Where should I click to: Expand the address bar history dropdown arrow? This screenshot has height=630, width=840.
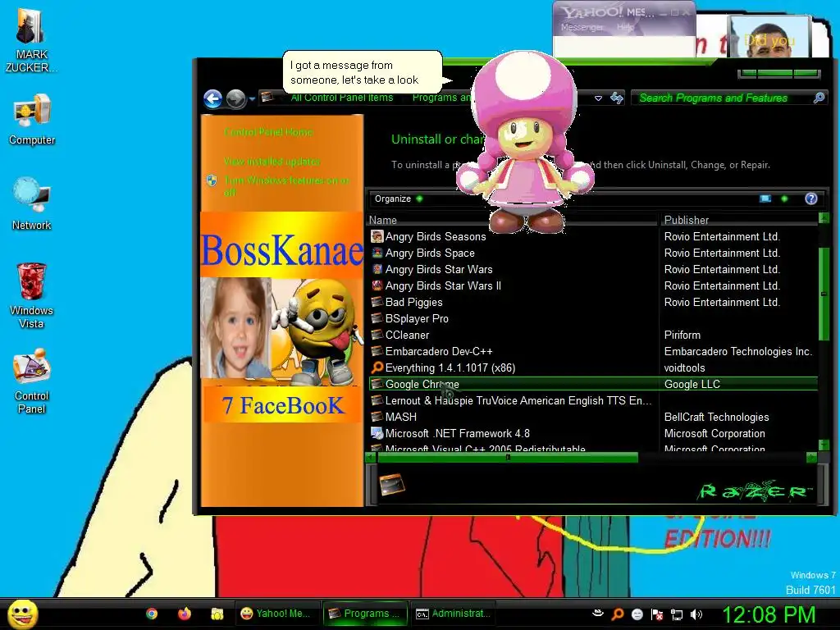(x=598, y=98)
